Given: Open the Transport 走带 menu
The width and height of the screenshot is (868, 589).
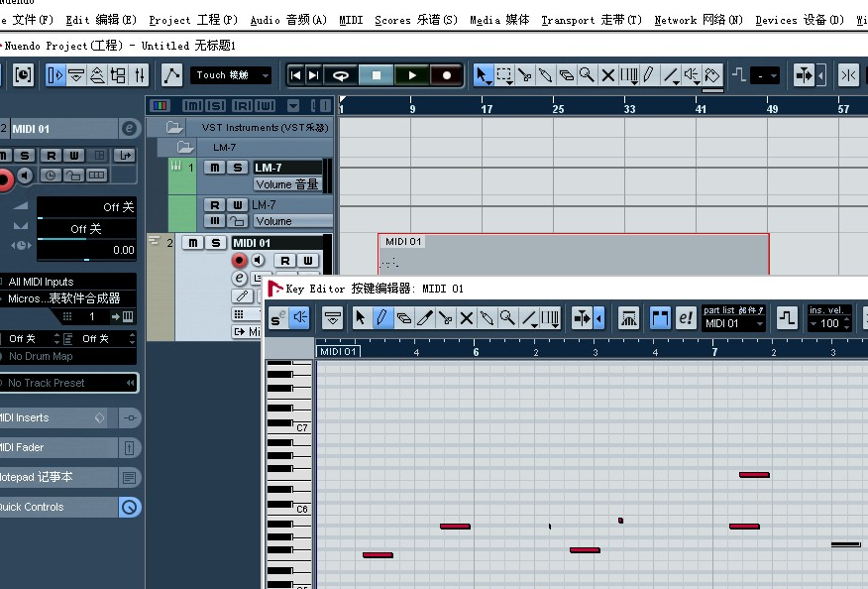Looking at the screenshot, I should [592, 21].
